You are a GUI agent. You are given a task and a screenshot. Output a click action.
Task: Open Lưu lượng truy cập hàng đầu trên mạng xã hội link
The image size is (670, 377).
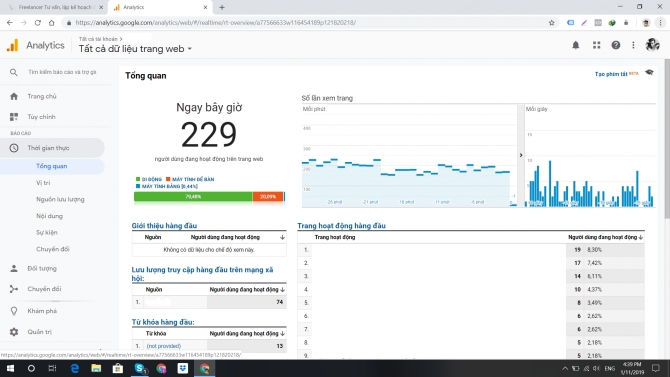pyautogui.click(x=202, y=274)
